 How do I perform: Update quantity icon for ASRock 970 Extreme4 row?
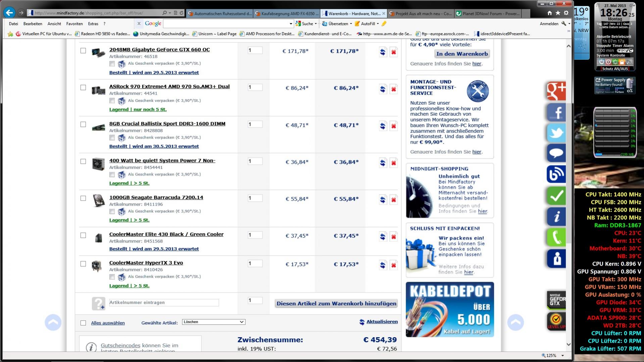(x=383, y=89)
